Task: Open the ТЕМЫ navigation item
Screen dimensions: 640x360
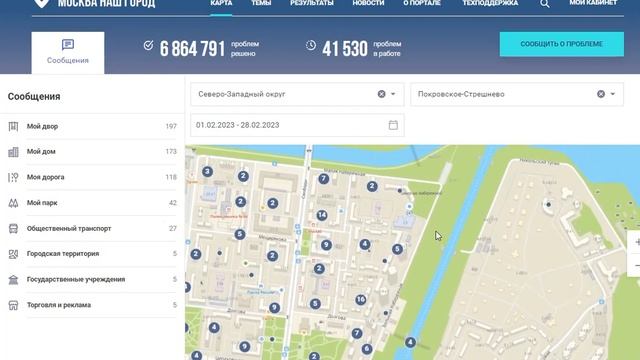Action: pyautogui.click(x=261, y=3)
